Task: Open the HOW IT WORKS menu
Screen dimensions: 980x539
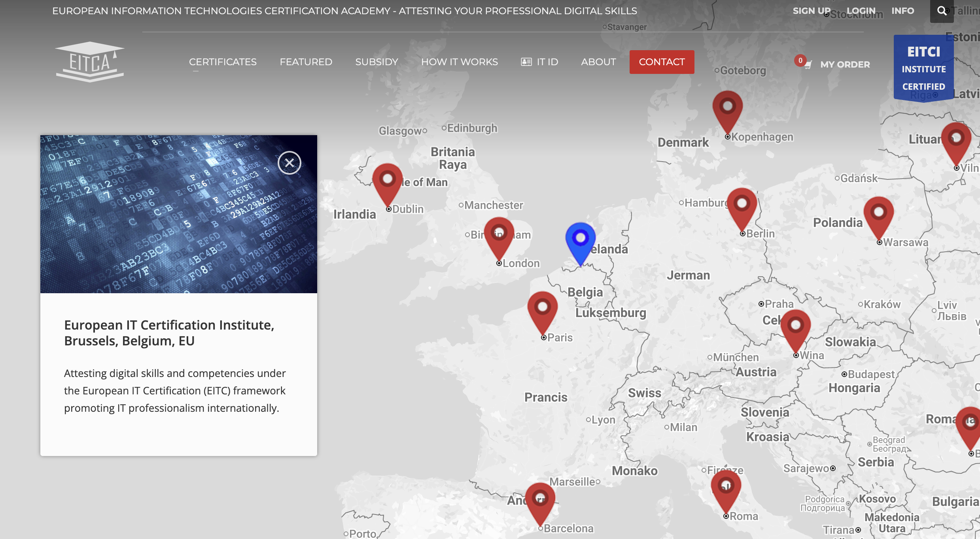Action: [x=459, y=62]
